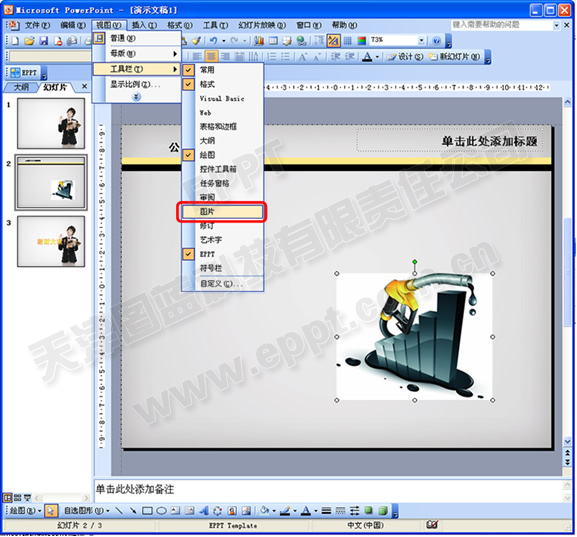Select the Line drawing tool

[x=119, y=511]
